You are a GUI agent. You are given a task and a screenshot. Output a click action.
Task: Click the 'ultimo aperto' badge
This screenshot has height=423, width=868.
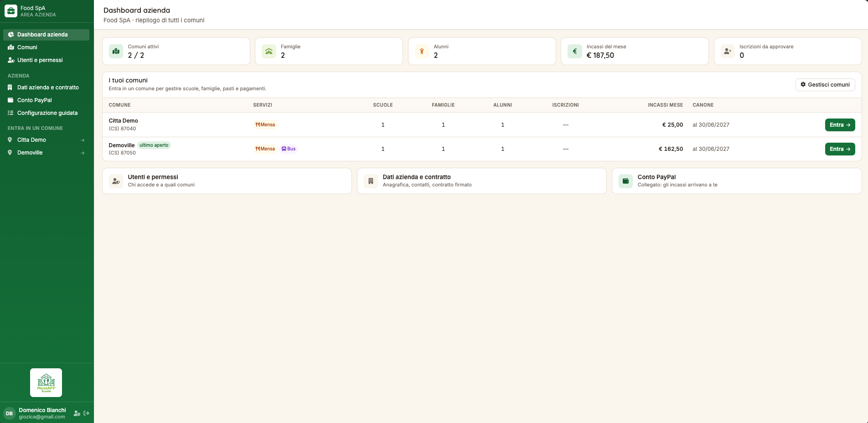[x=154, y=145]
